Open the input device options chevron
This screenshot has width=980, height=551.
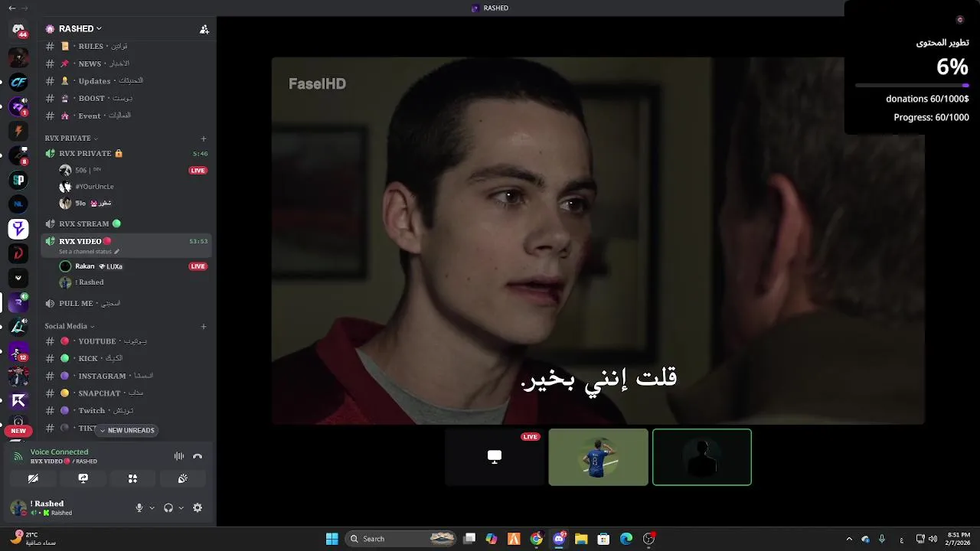pyautogui.click(x=152, y=507)
